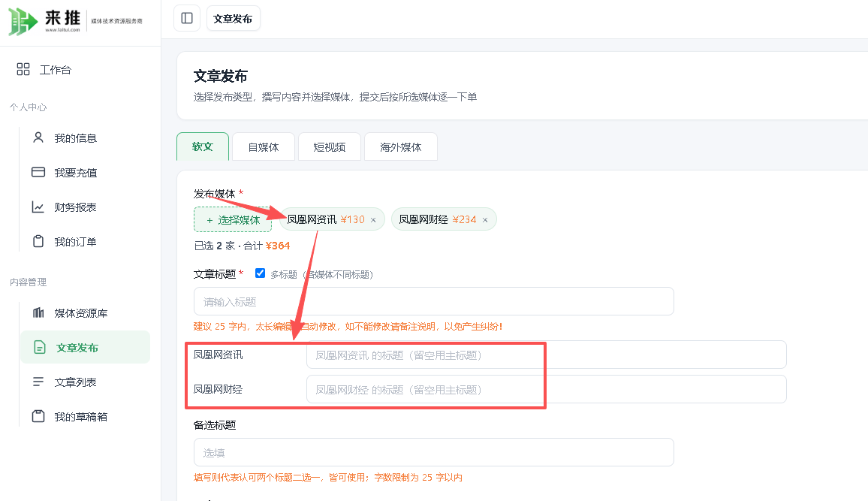Click the 凤凰网资讯 ¥130 chip

332,220
